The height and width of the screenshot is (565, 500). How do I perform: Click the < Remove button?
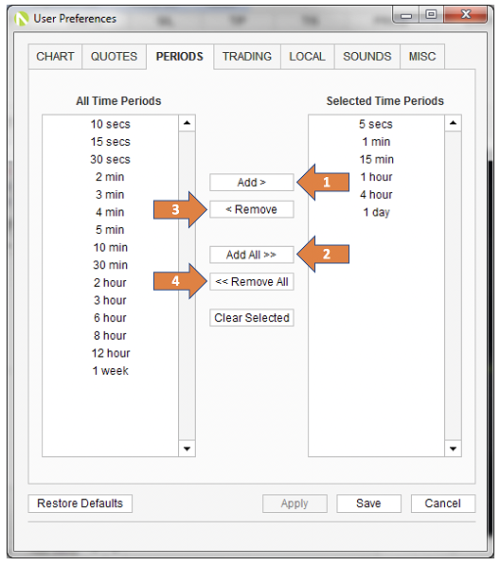coord(251,209)
